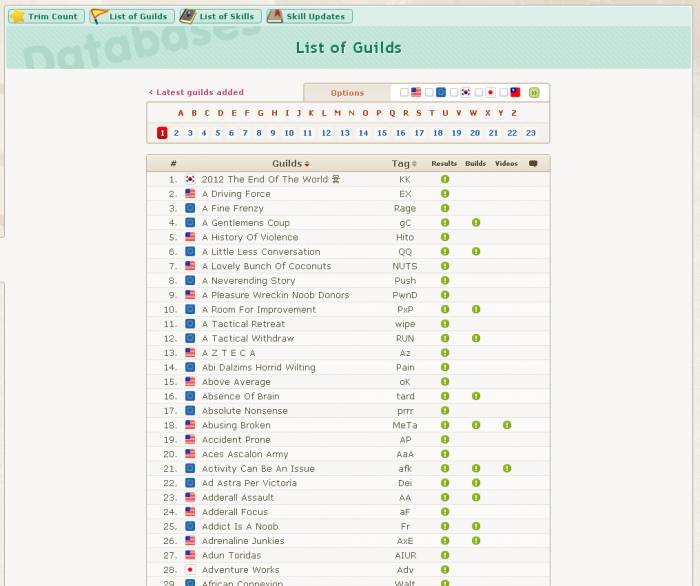
Task: Click the US flag icon in Options
Action: click(x=416, y=92)
